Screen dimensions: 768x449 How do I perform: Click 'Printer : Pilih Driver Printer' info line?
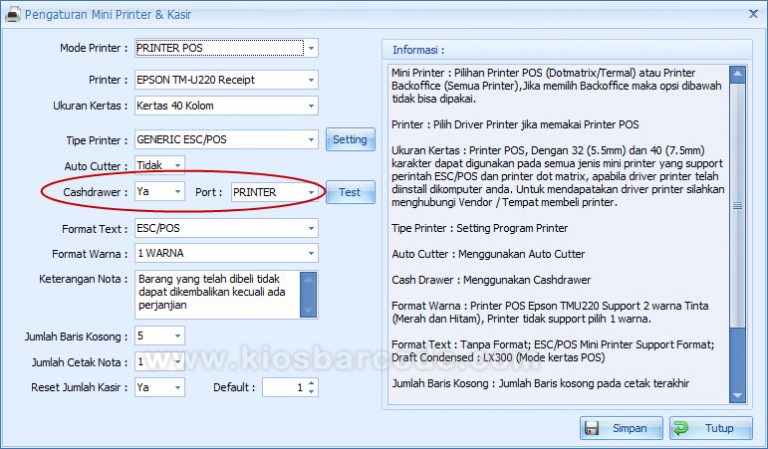pyautogui.click(x=515, y=125)
